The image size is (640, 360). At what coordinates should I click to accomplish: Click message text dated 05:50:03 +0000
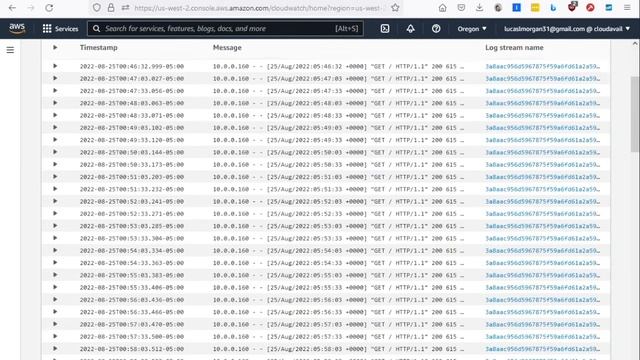point(338,152)
